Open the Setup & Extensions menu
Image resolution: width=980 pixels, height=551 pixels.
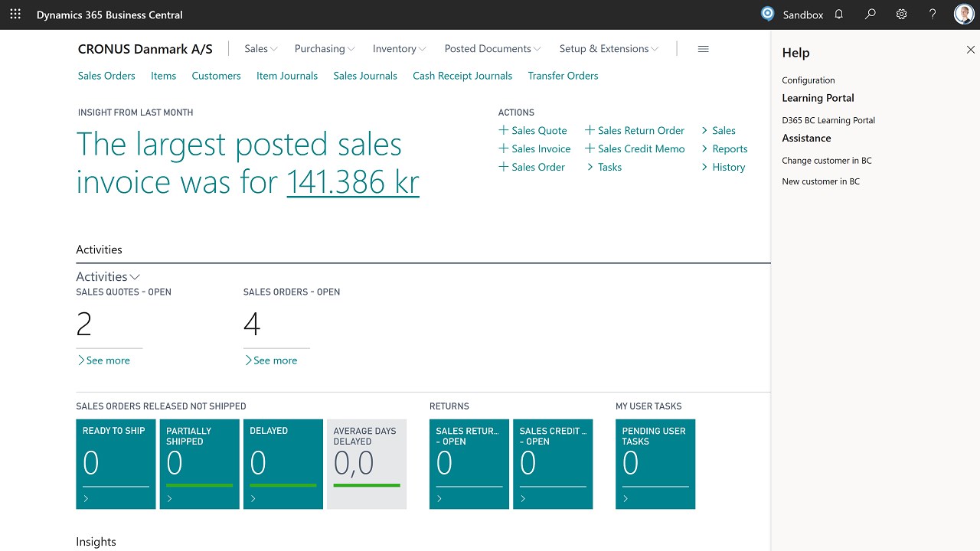609,49
